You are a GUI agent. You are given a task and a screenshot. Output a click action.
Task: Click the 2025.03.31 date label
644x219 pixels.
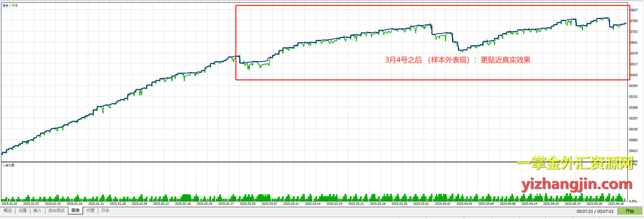click(421, 204)
